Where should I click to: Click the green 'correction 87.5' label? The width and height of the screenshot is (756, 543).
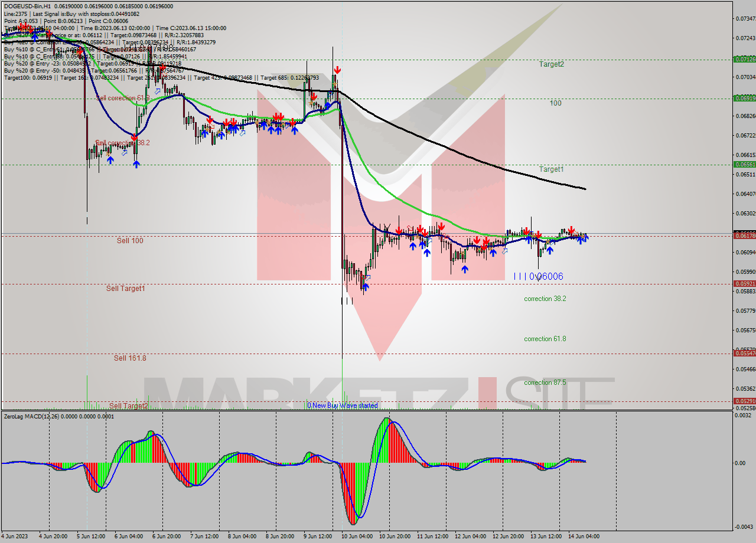click(x=545, y=382)
